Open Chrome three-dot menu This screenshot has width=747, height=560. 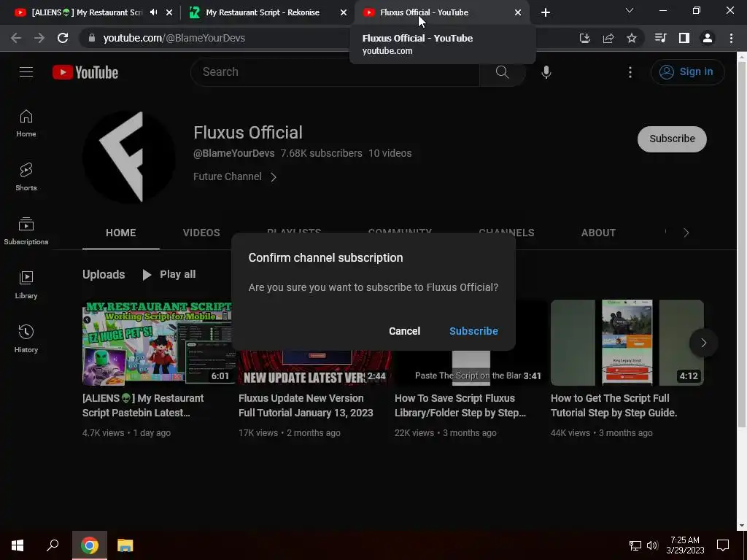click(731, 38)
